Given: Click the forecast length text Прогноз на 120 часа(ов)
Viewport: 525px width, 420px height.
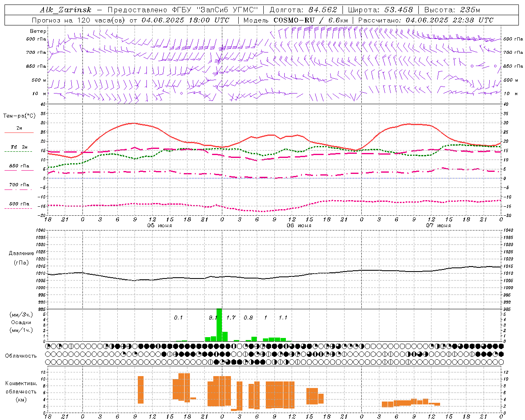Looking at the screenshot, I should coord(79,20).
